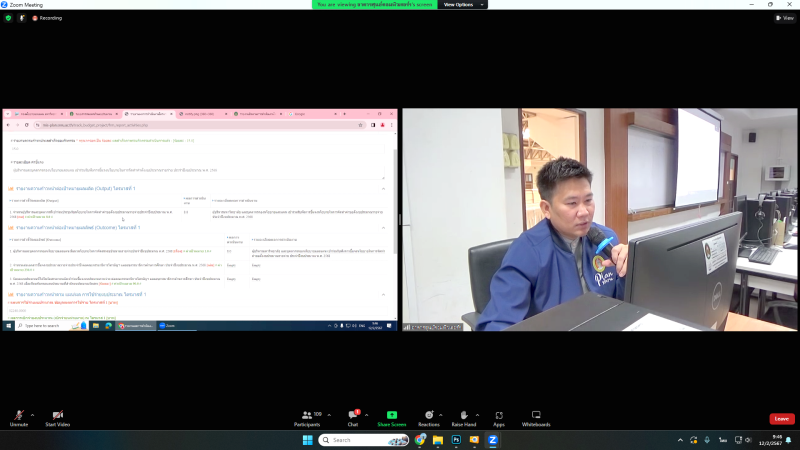This screenshot has width=800, height=450.
Task: Open Whiteboards from the toolbar
Action: (536, 416)
